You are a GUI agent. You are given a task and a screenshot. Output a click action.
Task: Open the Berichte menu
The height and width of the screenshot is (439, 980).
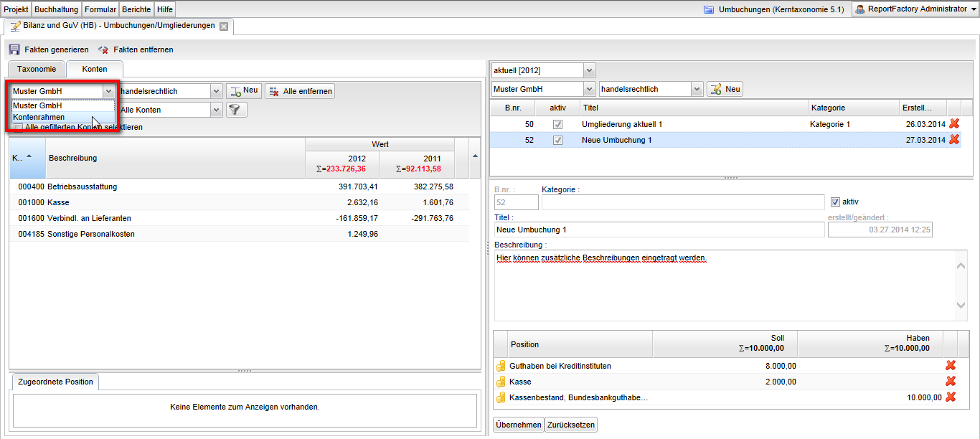(x=136, y=9)
